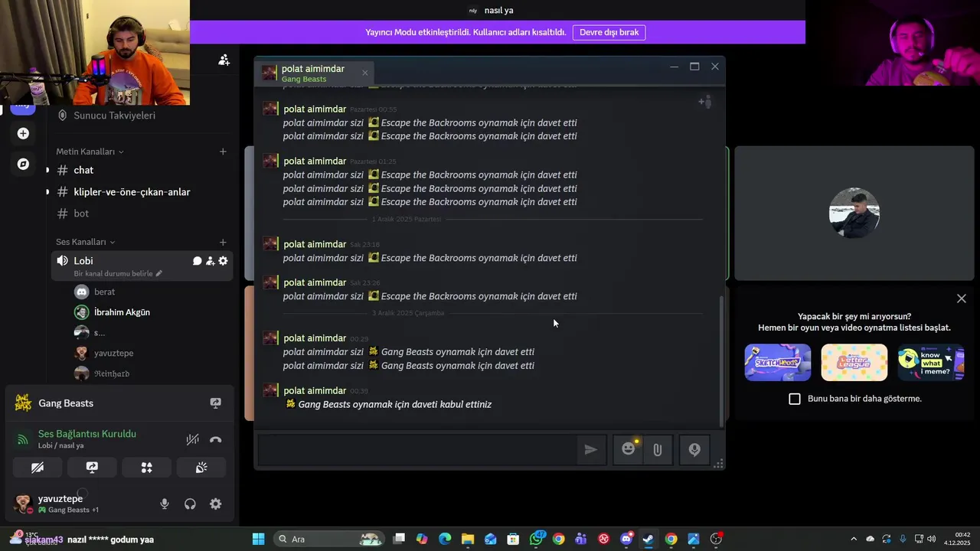Open WhatsApp from the taskbar

tap(536, 539)
